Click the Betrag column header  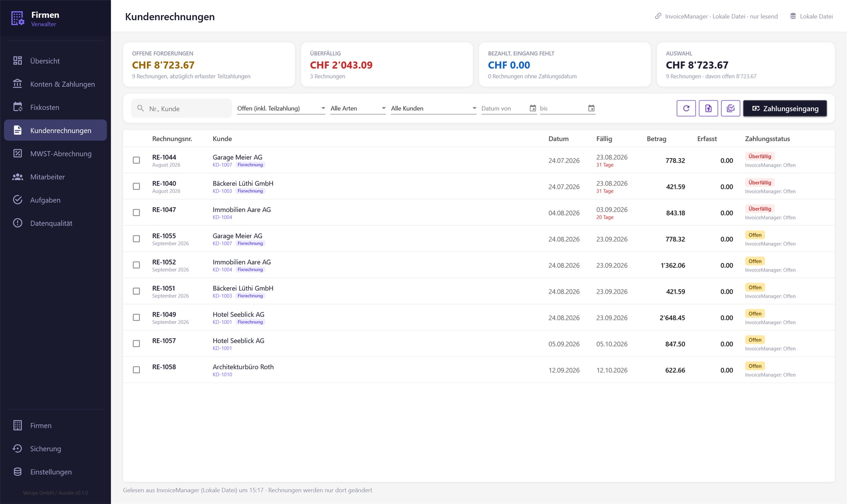click(x=656, y=139)
